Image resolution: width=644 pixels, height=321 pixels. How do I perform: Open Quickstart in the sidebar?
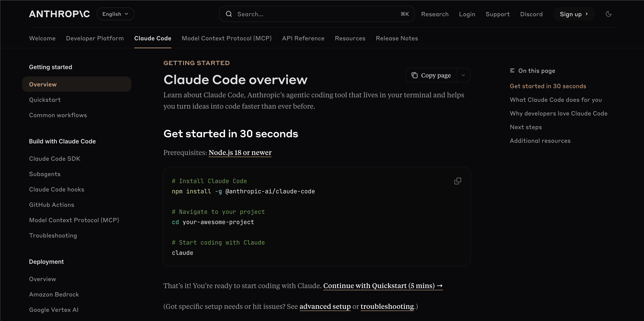click(45, 100)
